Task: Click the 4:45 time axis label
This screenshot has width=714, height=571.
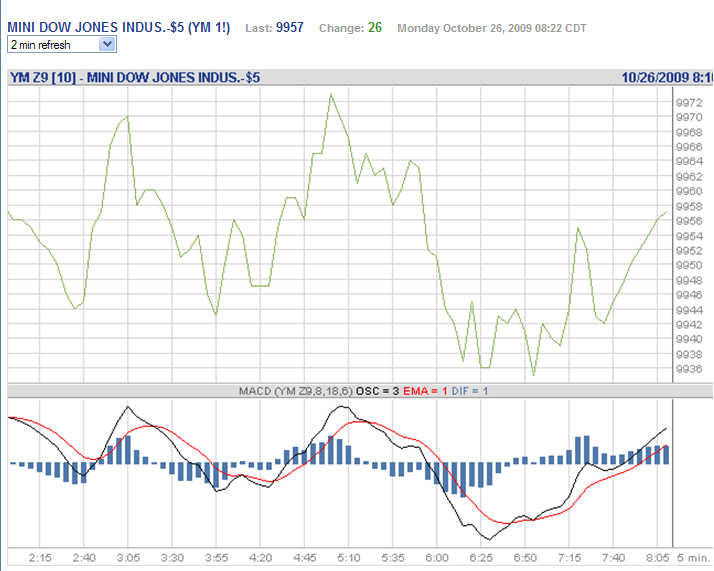Action: [x=305, y=558]
